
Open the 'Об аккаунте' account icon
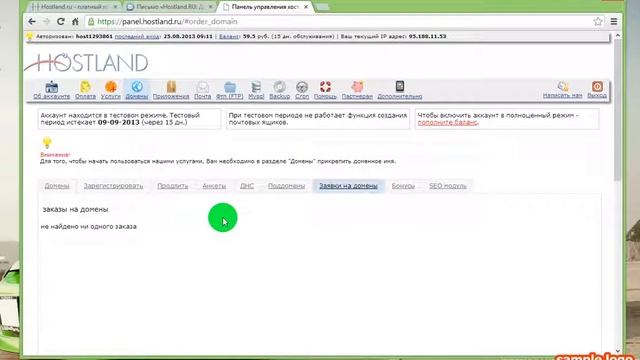(51, 90)
